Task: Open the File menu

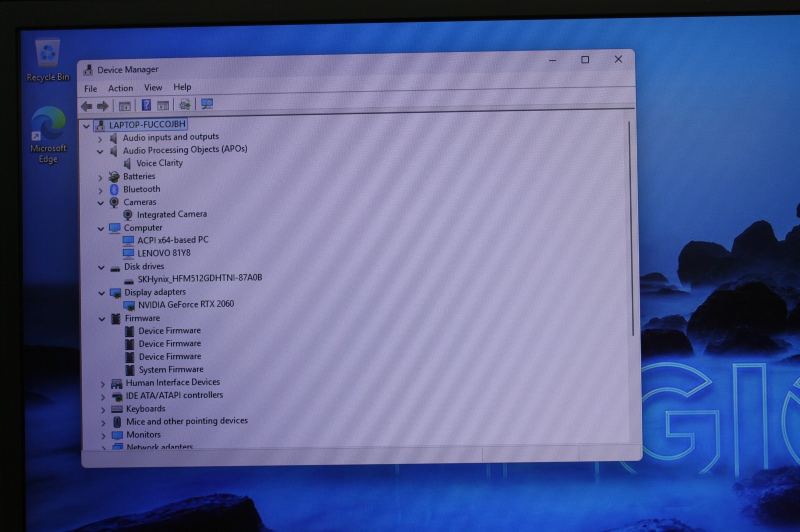Action: click(91, 88)
